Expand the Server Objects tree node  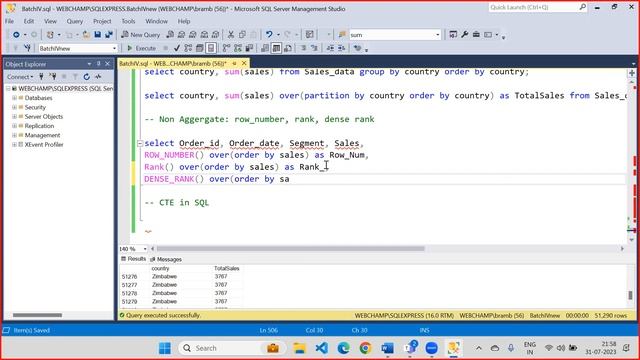14,117
